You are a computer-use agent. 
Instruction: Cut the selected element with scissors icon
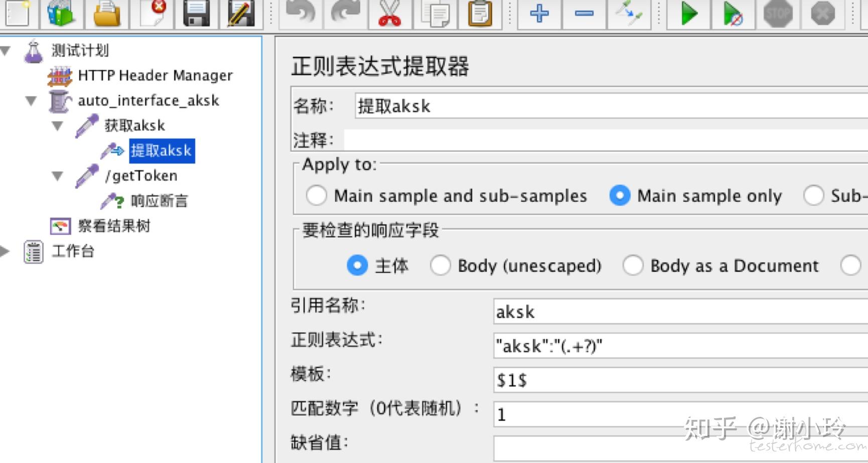coord(390,15)
